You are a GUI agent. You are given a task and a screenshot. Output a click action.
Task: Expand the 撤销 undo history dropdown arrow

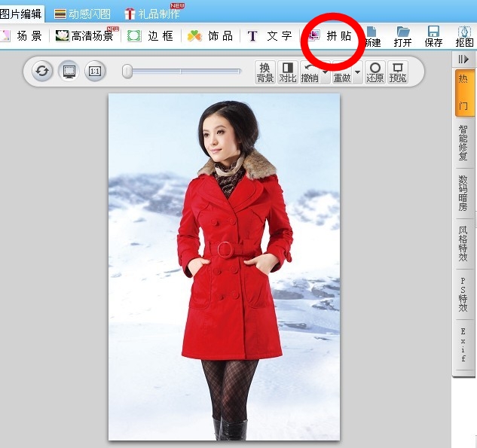(x=326, y=72)
